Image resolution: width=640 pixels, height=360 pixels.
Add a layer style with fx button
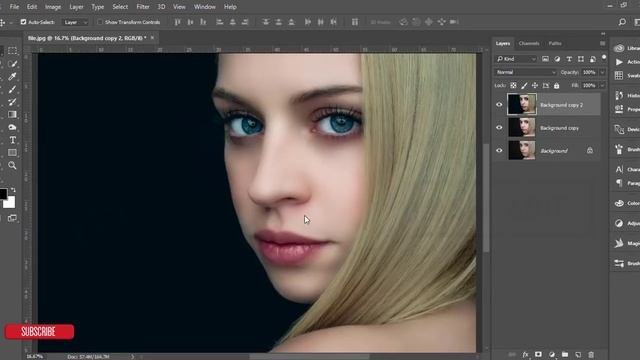click(x=525, y=355)
